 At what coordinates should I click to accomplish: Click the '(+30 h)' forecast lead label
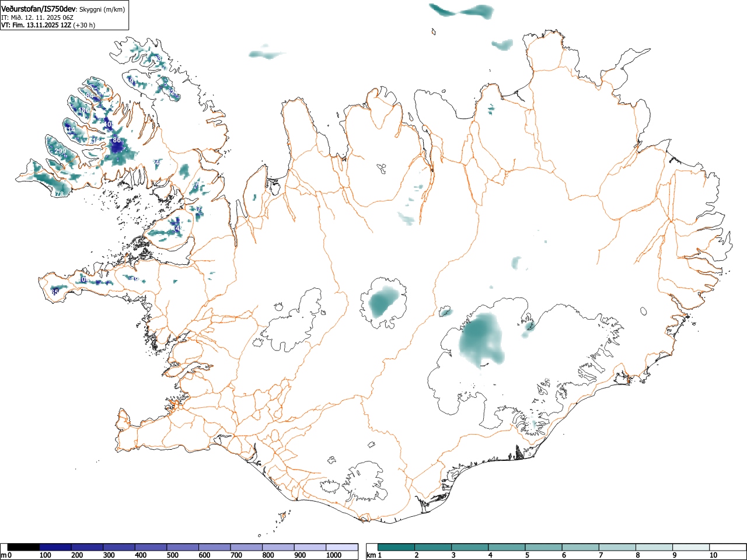(83, 25)
